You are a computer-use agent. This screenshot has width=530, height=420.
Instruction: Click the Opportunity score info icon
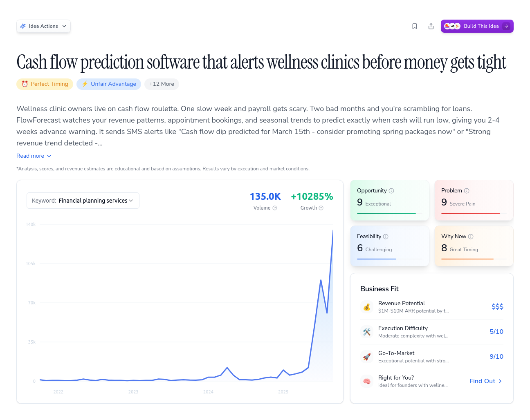click(391, 190)
